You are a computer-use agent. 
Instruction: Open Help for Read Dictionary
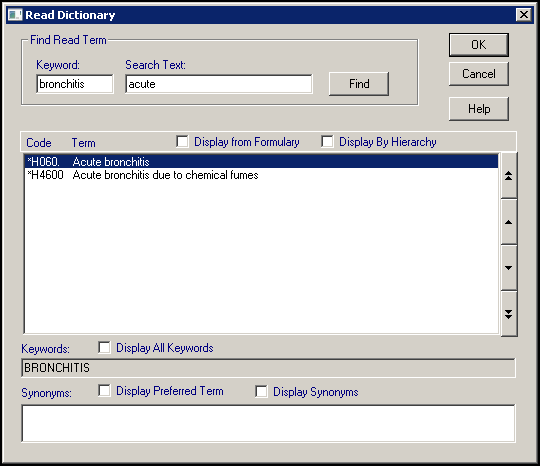tap(479, 109)
